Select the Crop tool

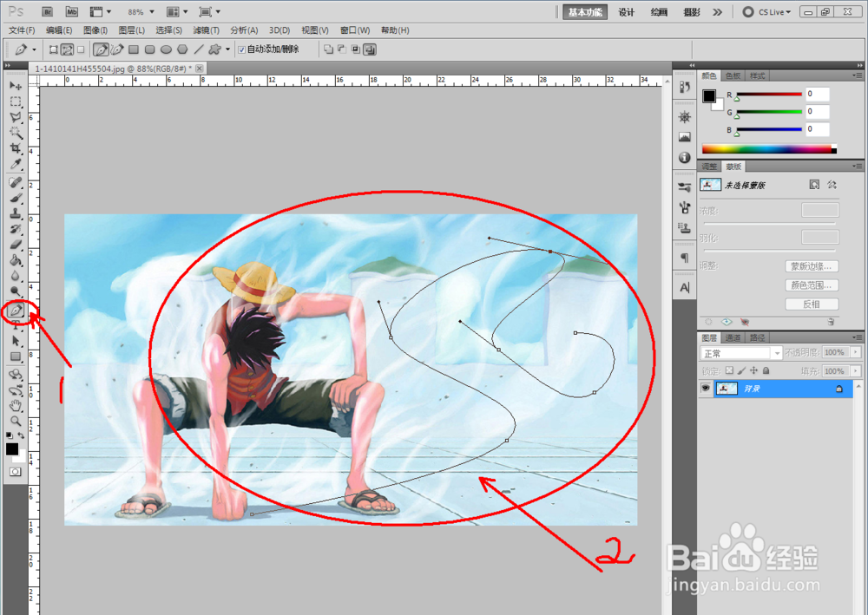[16, 148]
